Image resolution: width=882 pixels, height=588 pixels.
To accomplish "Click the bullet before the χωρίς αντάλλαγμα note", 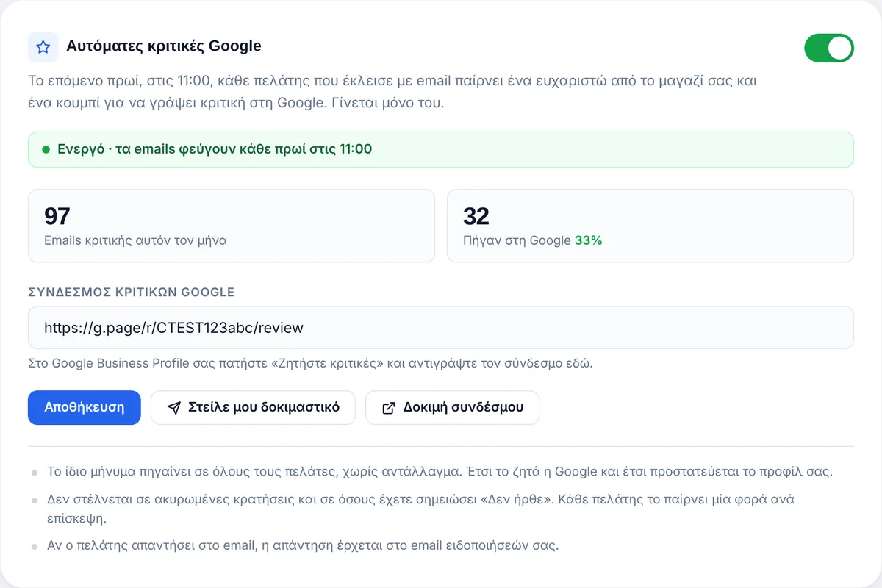I will pos(34,473).
